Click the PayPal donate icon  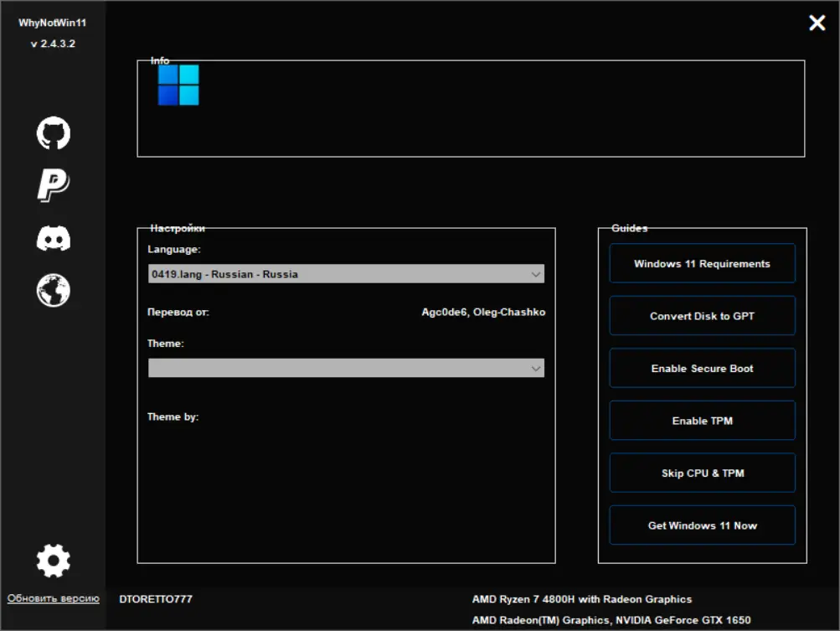pyautogui.click(x=53, y=185)
